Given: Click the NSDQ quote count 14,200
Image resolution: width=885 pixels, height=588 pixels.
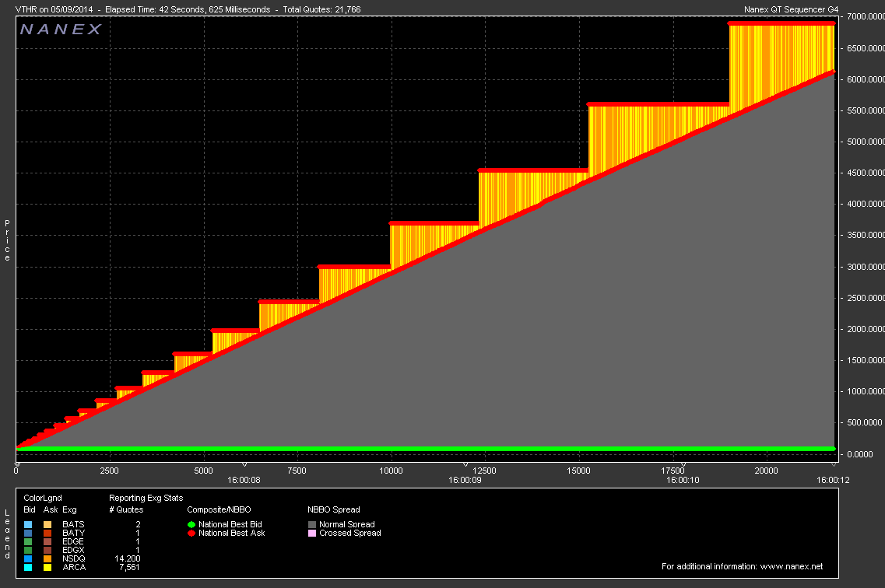Looking at the screenshot, I should click(128, 558).
